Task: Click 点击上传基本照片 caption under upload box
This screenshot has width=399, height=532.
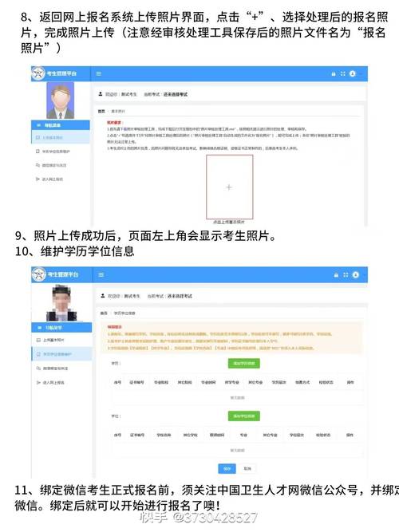Action: (x=229, y=222)
